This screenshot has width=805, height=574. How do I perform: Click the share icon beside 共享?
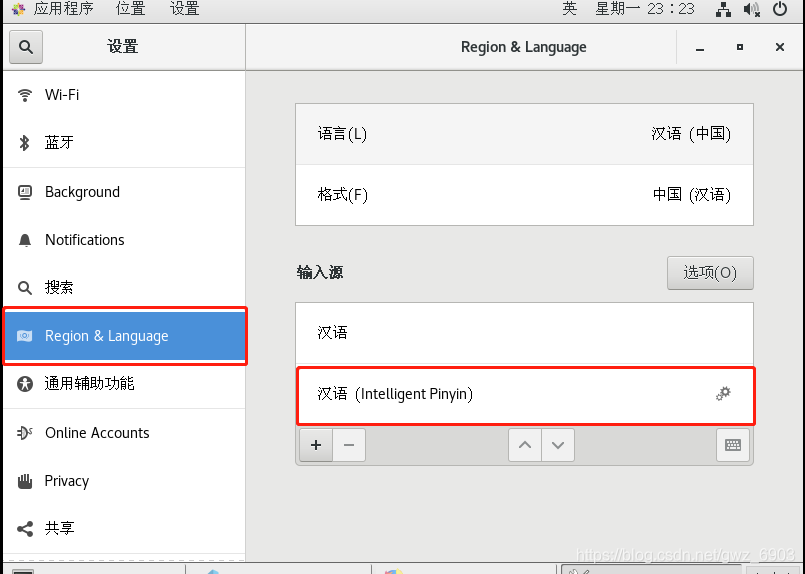tap(25, 529)
